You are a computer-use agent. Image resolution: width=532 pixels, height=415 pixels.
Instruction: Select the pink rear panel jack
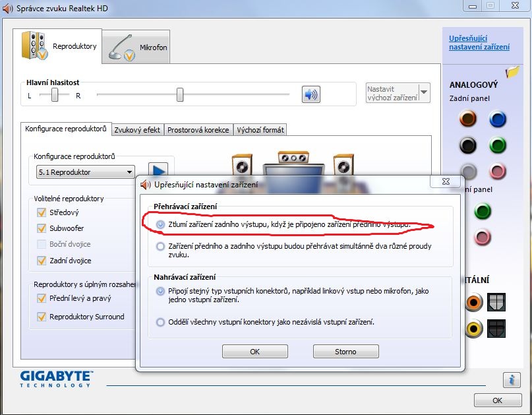tap(498, 171)
